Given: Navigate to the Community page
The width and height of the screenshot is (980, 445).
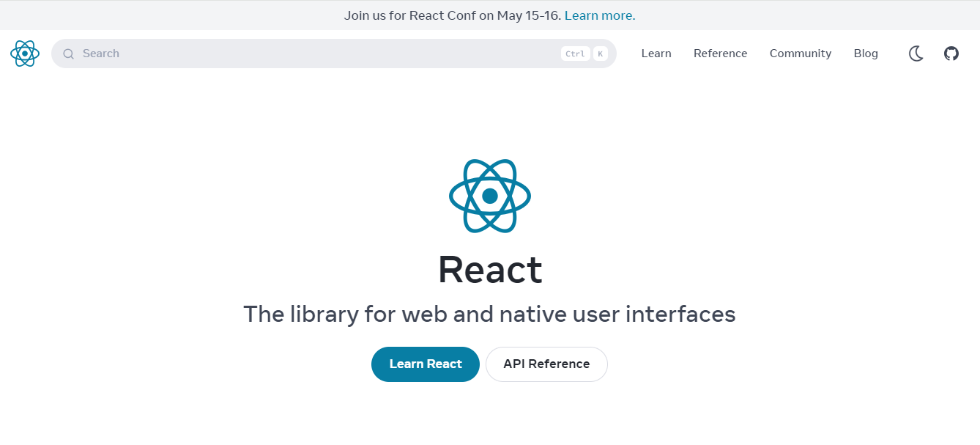Looking at the screenshot, I should (x=800, y=53).
